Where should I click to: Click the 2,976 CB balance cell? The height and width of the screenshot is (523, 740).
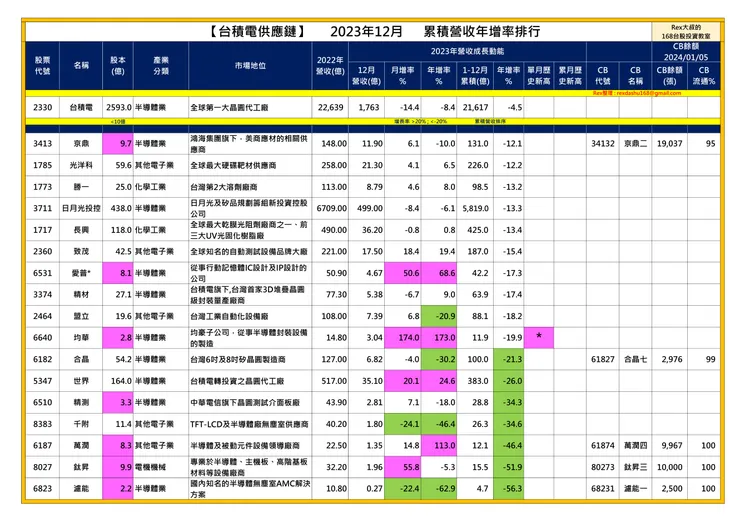pos(669,359)
